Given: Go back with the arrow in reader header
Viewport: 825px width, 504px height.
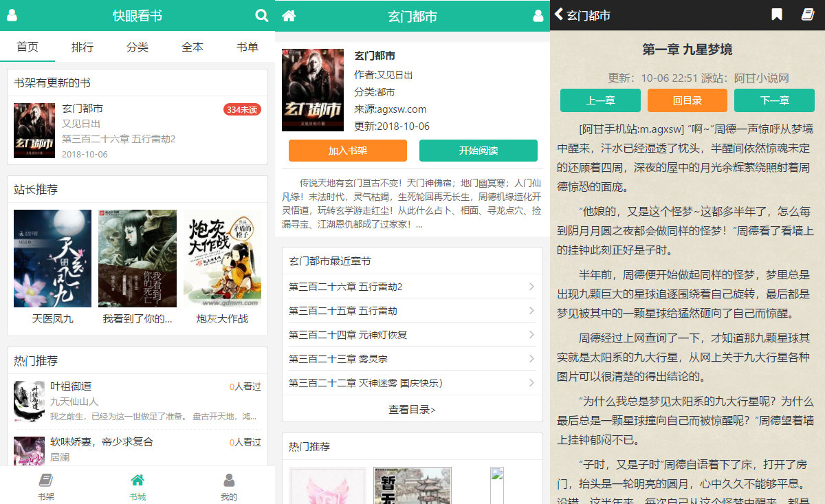Looking at the screenshot, I should coord(559,14).
